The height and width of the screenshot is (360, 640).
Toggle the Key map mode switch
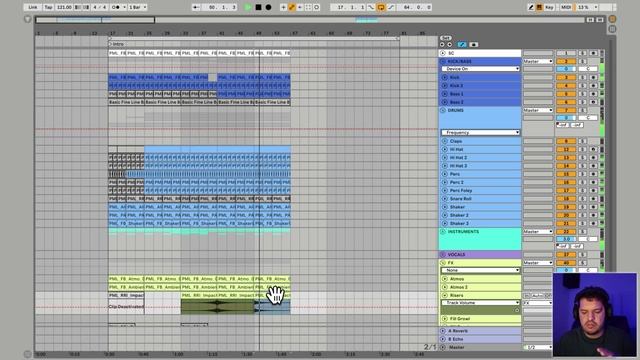(x=550, y=7)
